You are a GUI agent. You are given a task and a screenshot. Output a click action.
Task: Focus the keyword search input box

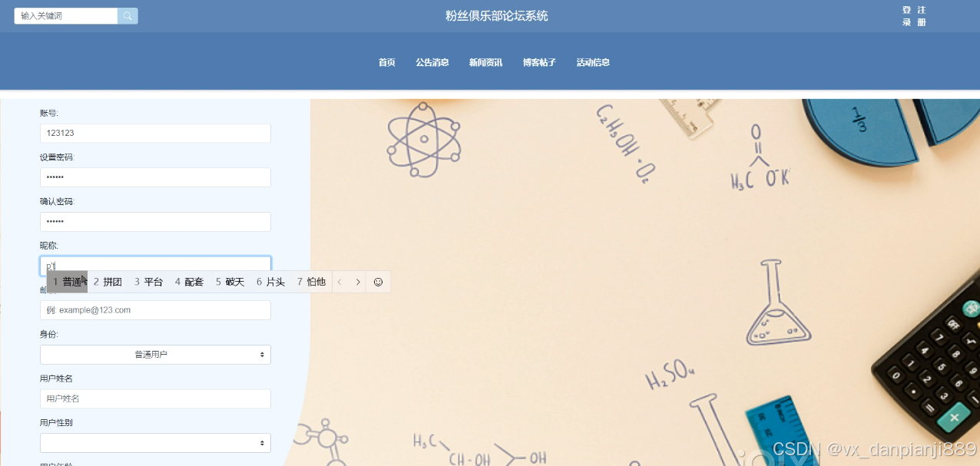click(x=66, y=16)
